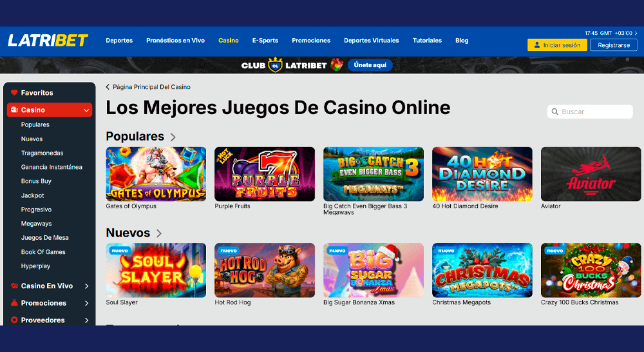Click the magnifier icon in search box
Screen dimensions: 644x352
point(555,112)
